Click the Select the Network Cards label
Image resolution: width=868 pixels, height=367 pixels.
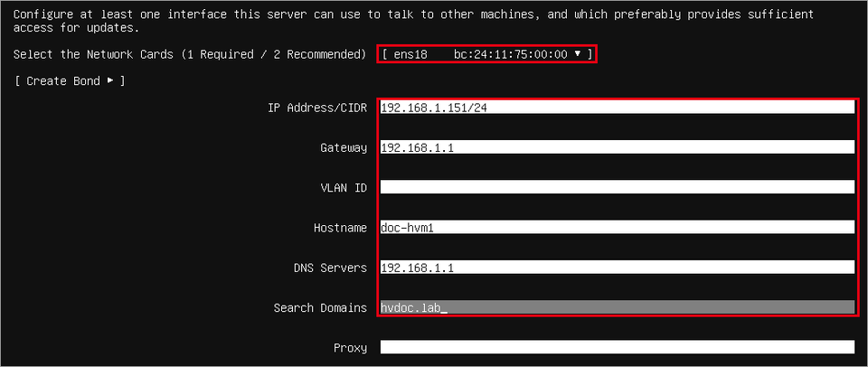click(x=189, y=54)
